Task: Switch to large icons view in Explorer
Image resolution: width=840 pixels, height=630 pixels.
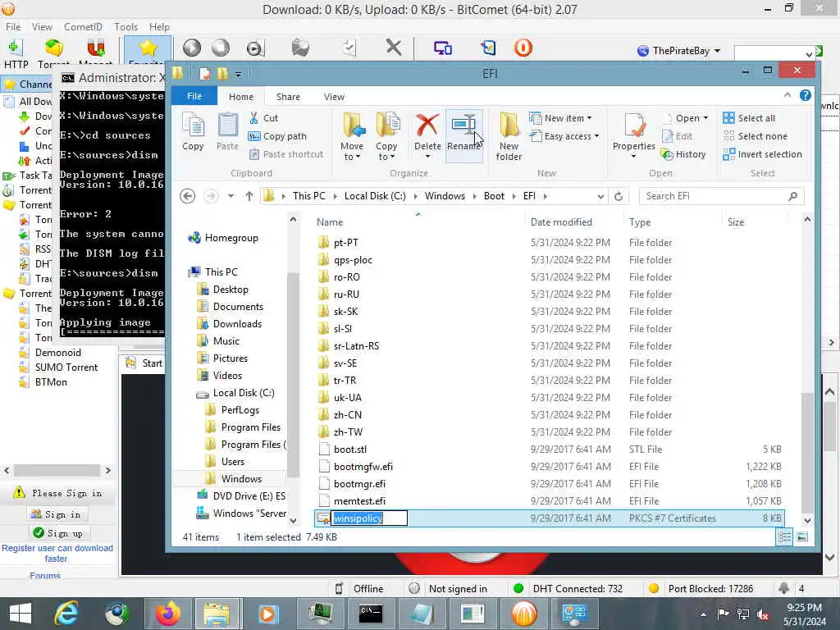Action: tap(802, 536)
